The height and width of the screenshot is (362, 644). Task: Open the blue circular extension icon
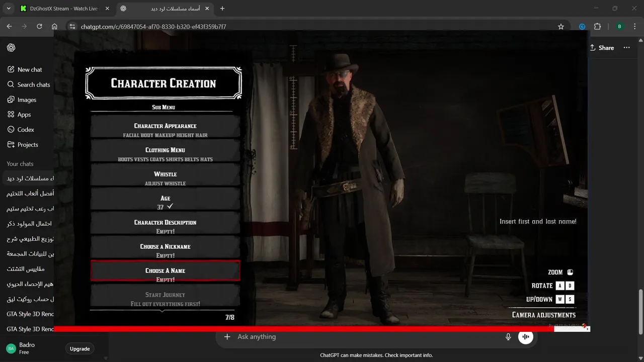[582, 27]
